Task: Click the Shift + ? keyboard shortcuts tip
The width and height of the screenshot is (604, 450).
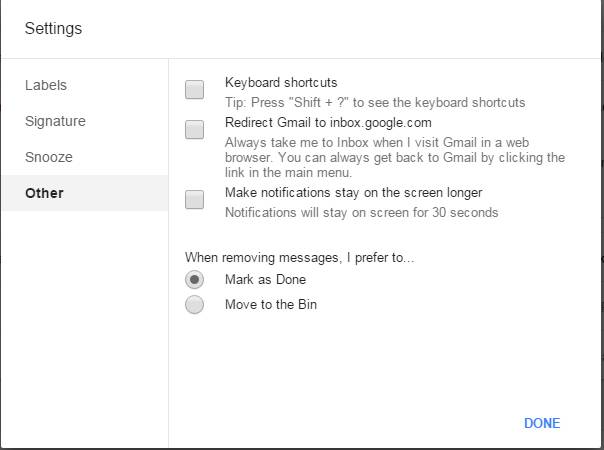Action: tap(375, 102)
